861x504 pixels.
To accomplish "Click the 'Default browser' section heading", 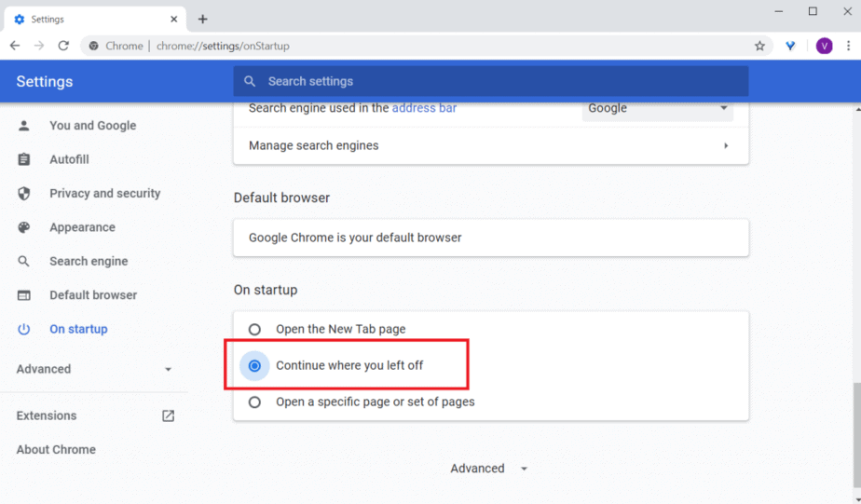I will pos(281,198).
